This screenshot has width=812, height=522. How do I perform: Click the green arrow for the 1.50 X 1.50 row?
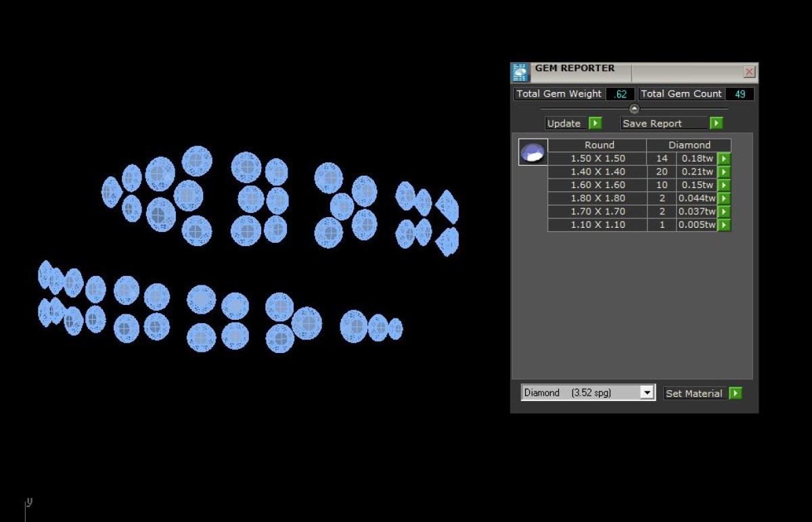[x=723, y=159]
